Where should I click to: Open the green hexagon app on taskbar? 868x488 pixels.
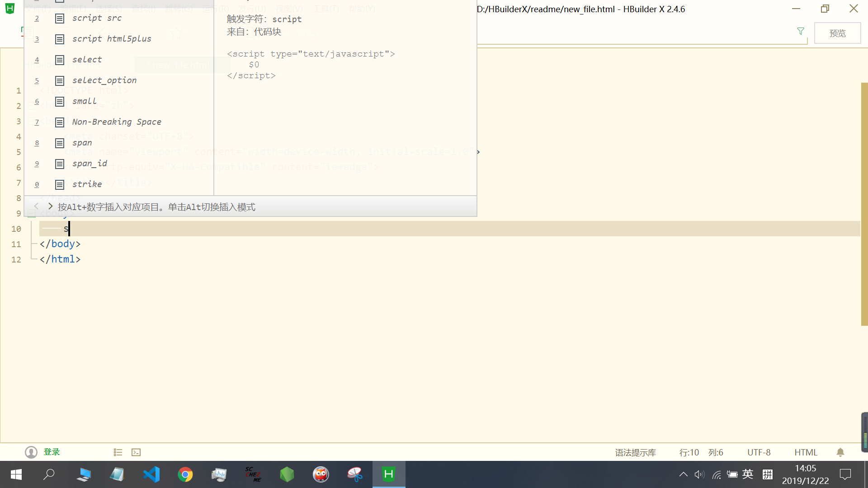(x=287, y=474)
